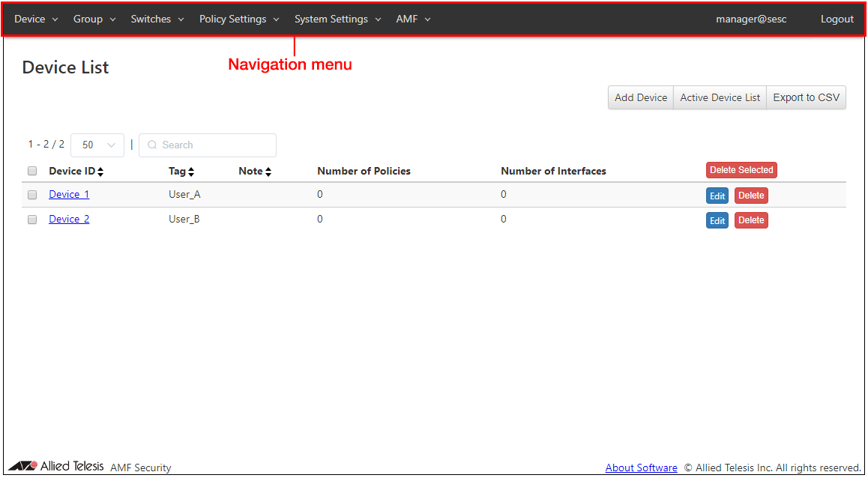Select the Device_2 row checkbox
868x478 pixels.
tap(32, 220)
